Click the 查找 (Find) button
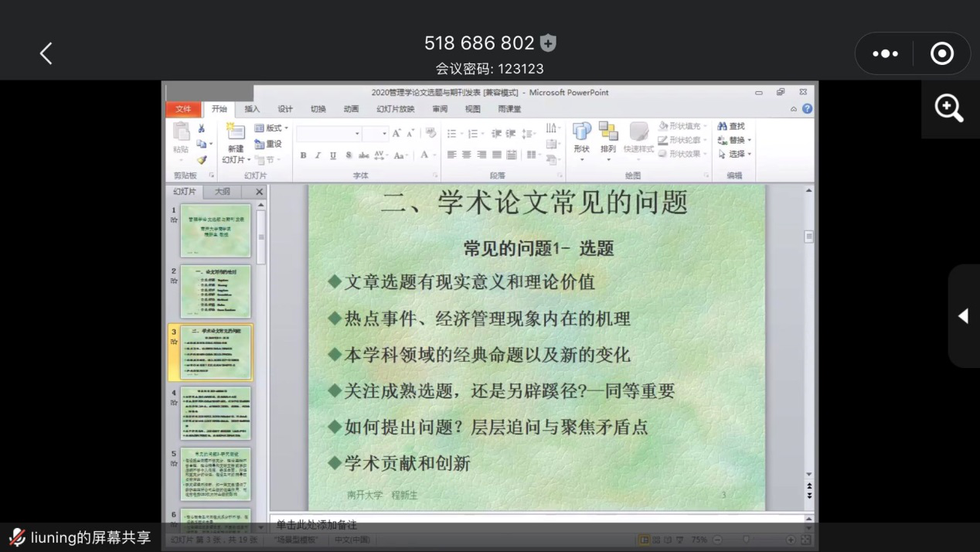Viewport: 980px width, 552px height. coord(731,126)
